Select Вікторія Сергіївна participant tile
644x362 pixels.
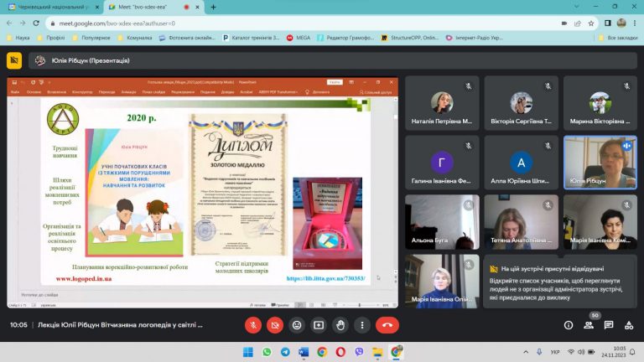522,103
